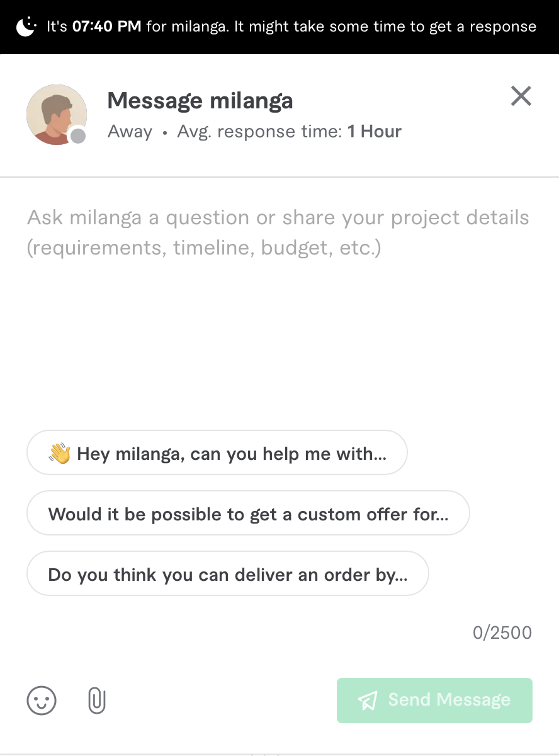Click the bold "07:40 PM" local time
559x756 pixels.
(x=107, y=27)
